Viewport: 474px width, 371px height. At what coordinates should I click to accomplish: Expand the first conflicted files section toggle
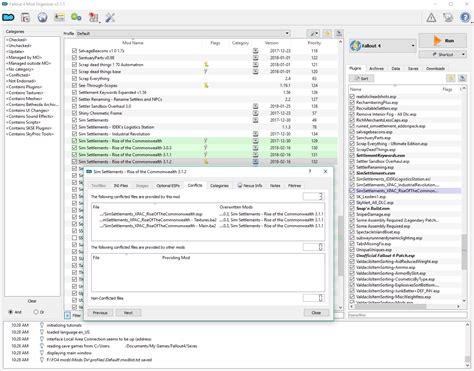click(x=313, y=196)
